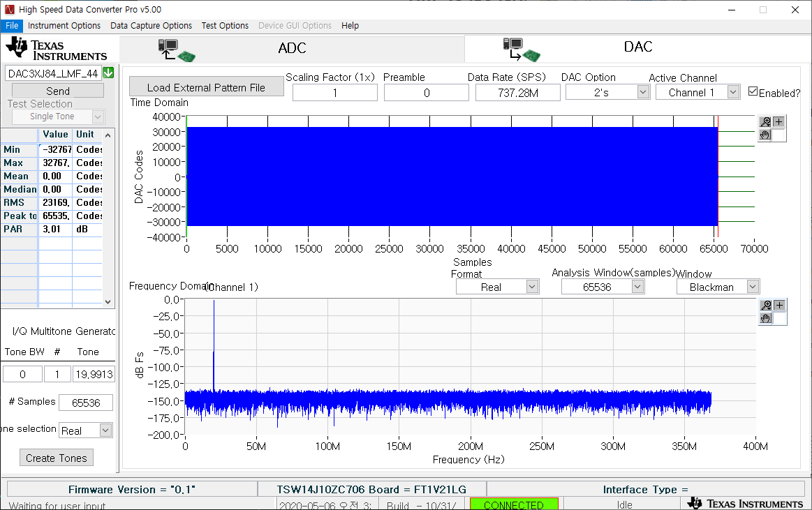Open the File menu
The image size is (812, 510).
click(12, 25)
